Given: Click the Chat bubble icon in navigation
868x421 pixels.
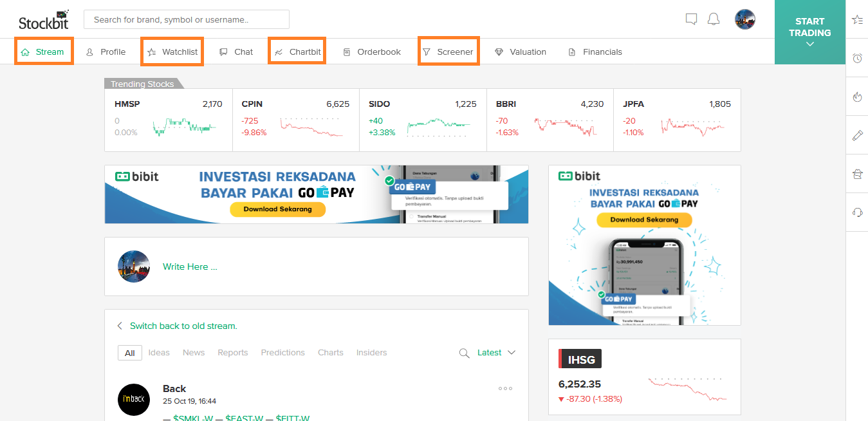Looking at the screenshot, I should [223, 52].
